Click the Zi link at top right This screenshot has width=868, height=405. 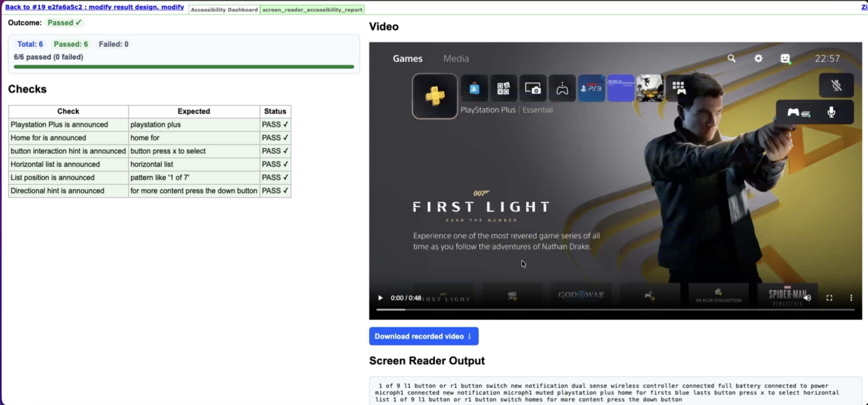[x=865, y=7]
